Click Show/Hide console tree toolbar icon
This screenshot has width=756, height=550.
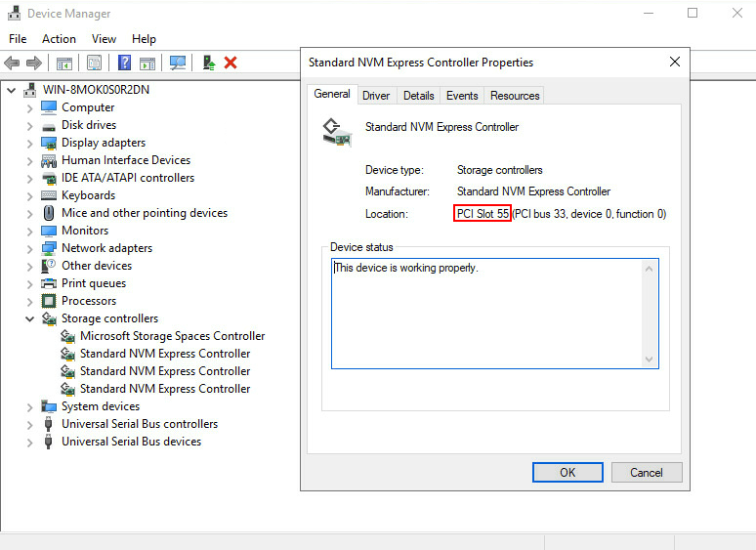(64, 63)
